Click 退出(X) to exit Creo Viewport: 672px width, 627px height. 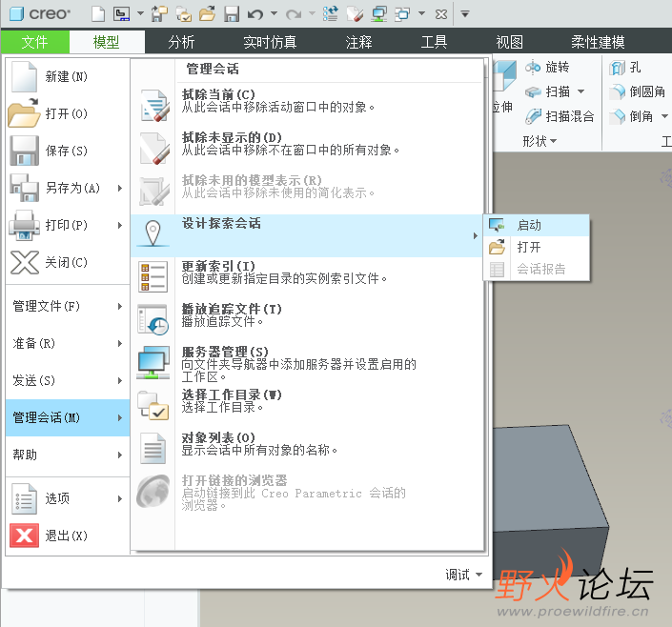point(68,536)
